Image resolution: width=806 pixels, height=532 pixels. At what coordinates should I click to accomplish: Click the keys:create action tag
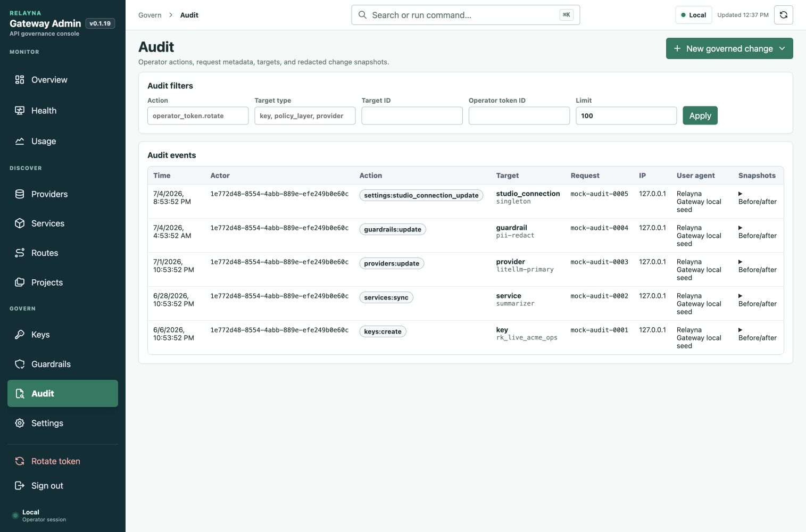(x=383, y=331)
